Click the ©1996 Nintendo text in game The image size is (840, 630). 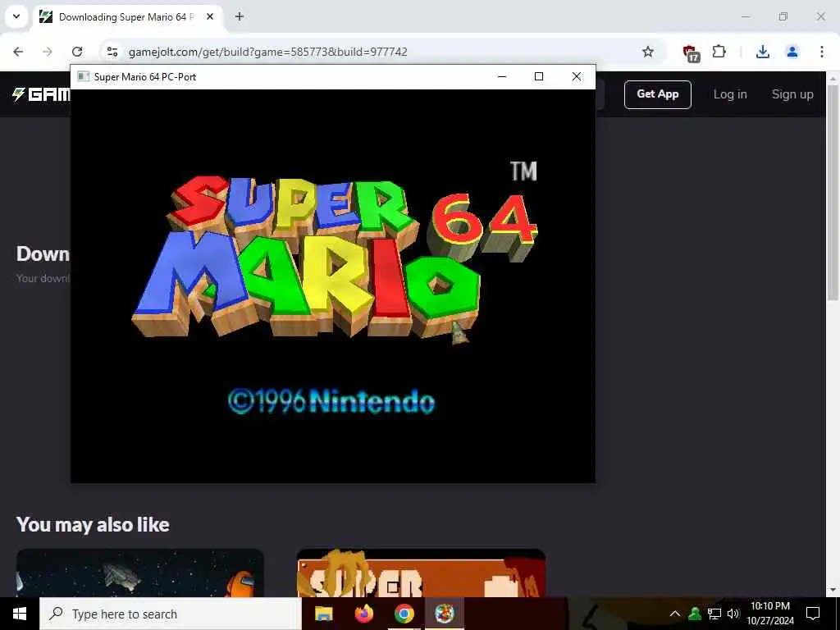coord(331,402)
